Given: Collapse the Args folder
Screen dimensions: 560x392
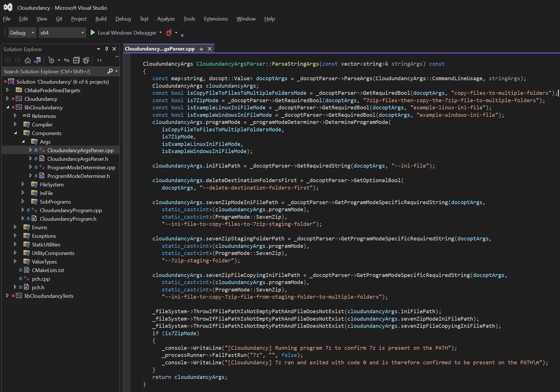Looking at the screenshot, I should tap(23, 142).
